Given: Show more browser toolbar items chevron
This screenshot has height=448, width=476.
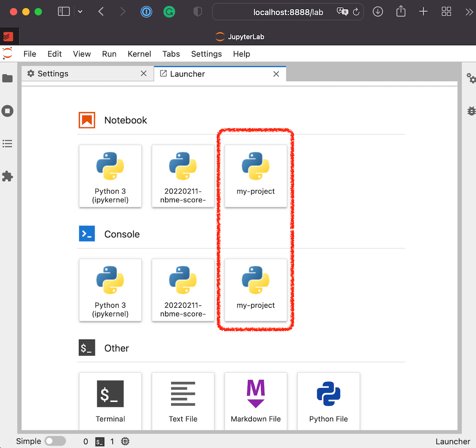Looking at the screenshot, I should click(469, 12).
